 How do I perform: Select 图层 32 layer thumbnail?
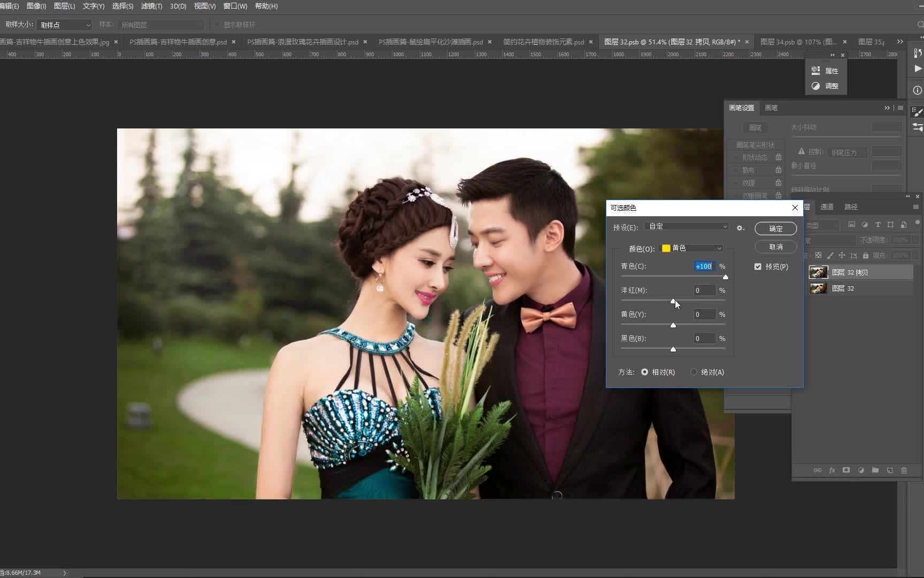(x=818, y=288)
